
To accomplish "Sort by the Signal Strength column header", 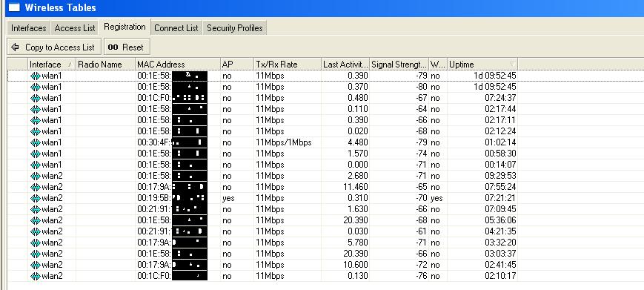I will pos(399,65).
